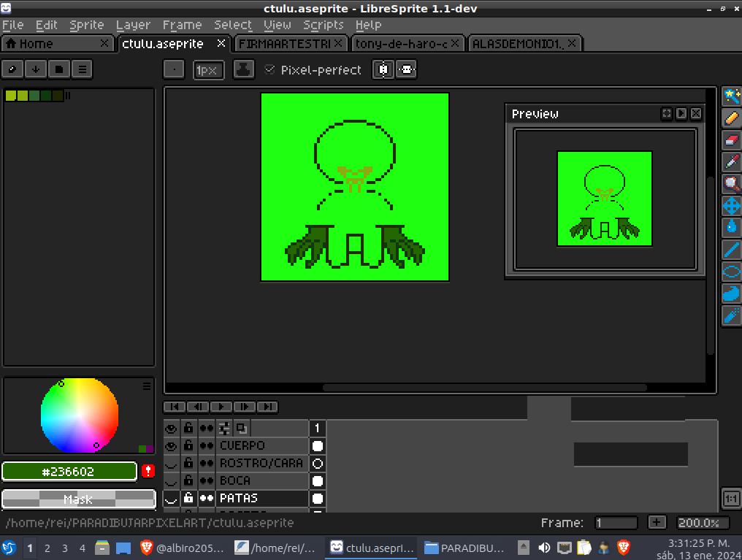The width and height of the screenshot is (742, 560).
Task: Click the canvas horizontal scrollbar
Action: click(485, 388)
